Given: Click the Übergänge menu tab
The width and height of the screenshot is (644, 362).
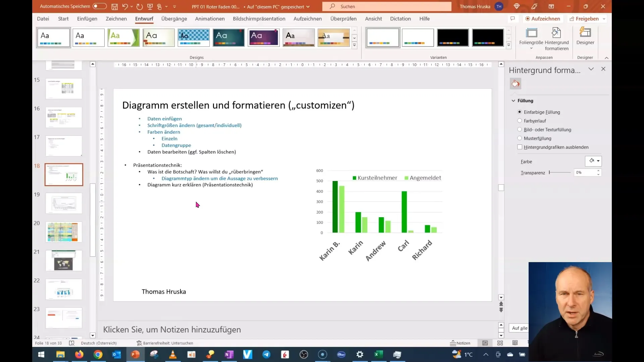Looking at the screenshot, I should pyautogui.click(x=174, y=18).
